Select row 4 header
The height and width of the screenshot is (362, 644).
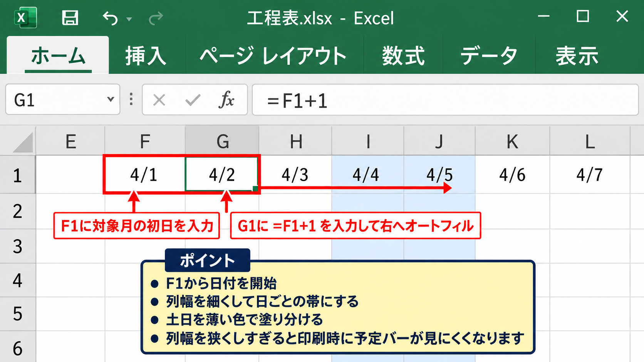click(x=17, y=280)
